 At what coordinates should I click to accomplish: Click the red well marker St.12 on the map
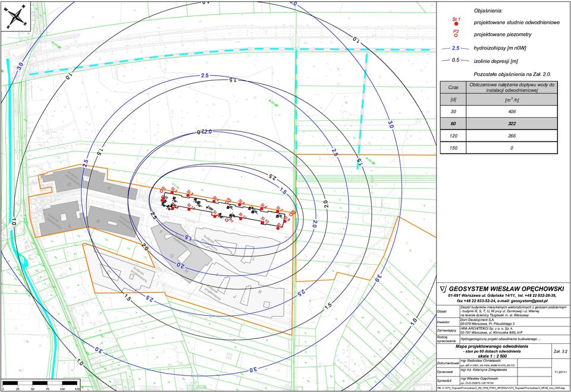215,216
